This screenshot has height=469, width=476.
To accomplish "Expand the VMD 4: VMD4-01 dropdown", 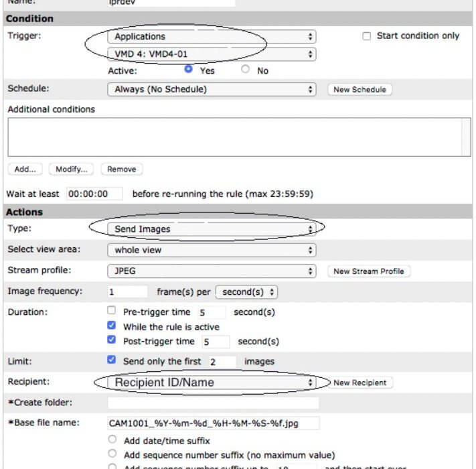I will (x=212, y=54).
